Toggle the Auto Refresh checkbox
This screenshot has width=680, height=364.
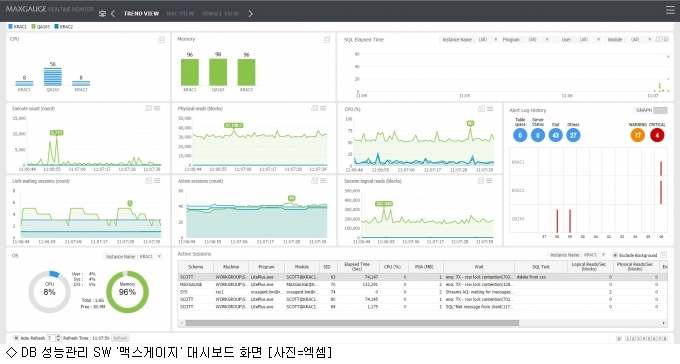(x=16, y=338)
